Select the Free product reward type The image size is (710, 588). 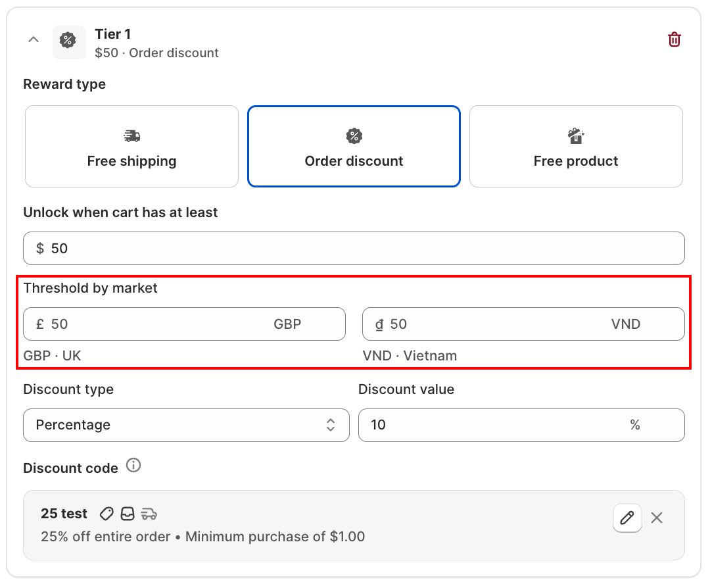[x=576, y=146]
